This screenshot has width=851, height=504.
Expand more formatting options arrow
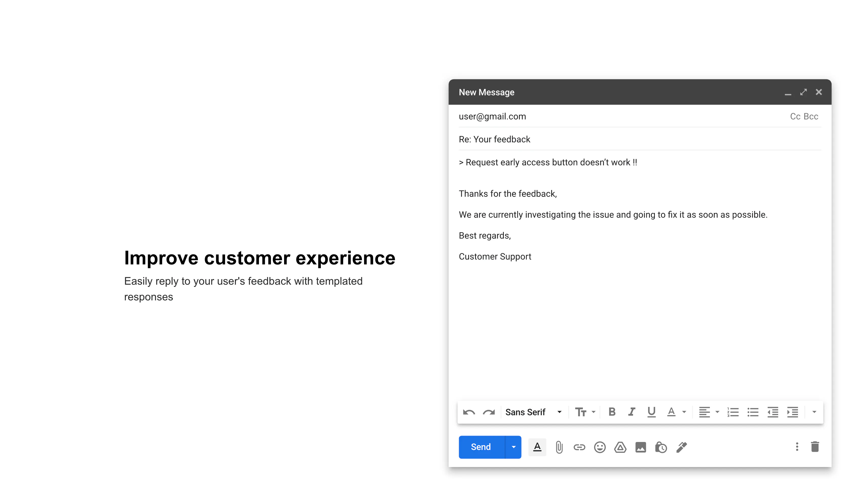click(x=814, y=412)
